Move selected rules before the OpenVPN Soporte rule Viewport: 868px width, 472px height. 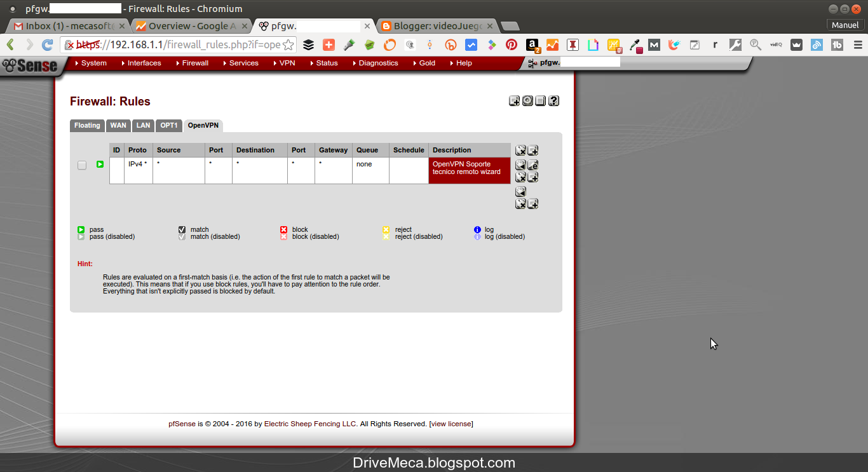click(x=520, y=165)
